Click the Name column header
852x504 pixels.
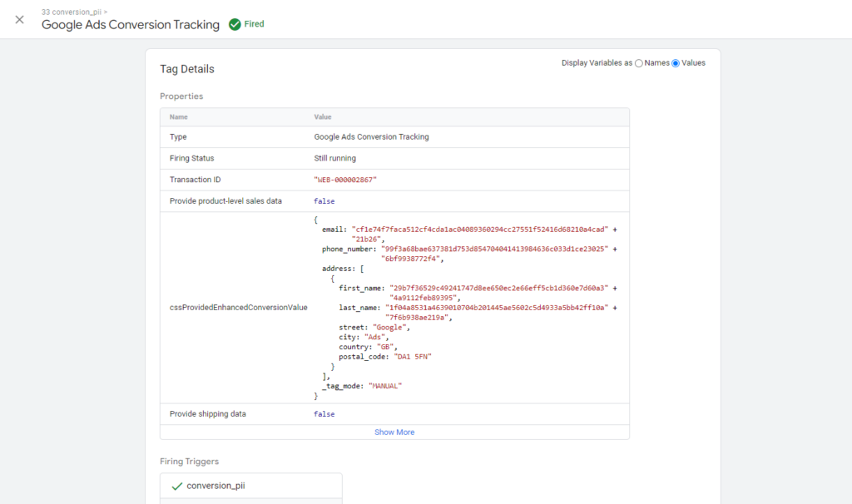179,117
